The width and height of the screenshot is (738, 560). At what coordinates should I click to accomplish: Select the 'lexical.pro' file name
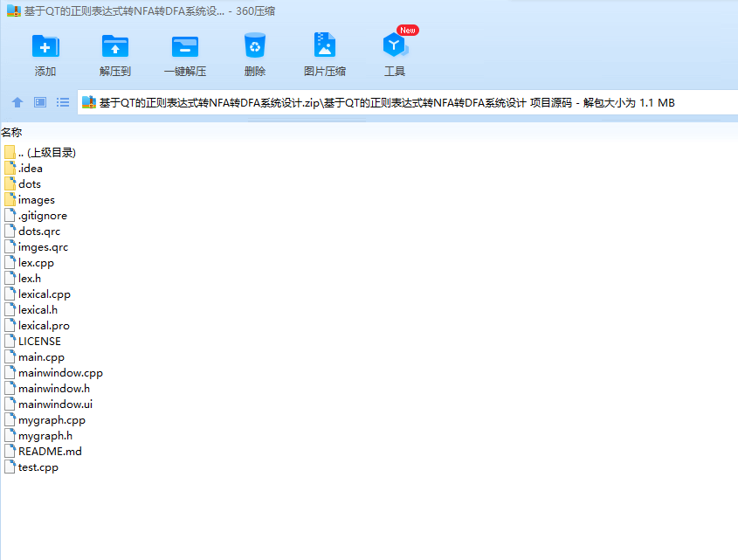[x=45, y=326]
